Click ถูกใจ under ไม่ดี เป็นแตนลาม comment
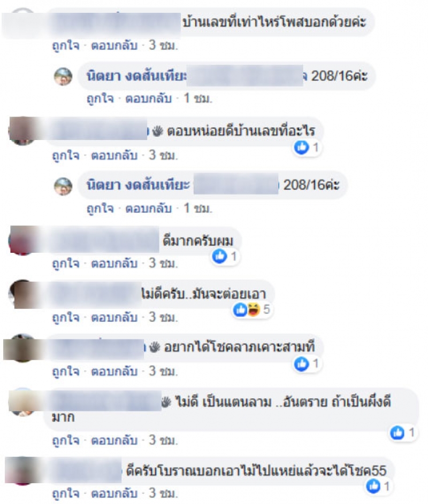Image resolution: width=428 pixels, height=504 pixels. (x=66, y=440)
